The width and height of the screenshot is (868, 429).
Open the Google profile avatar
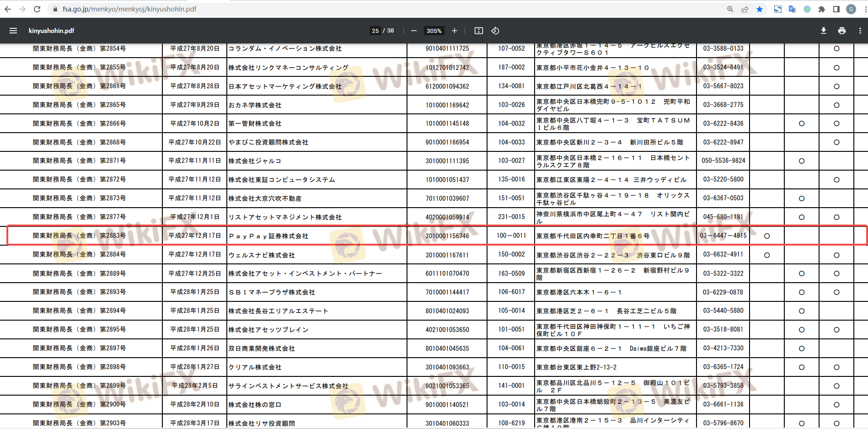point(851,9)
